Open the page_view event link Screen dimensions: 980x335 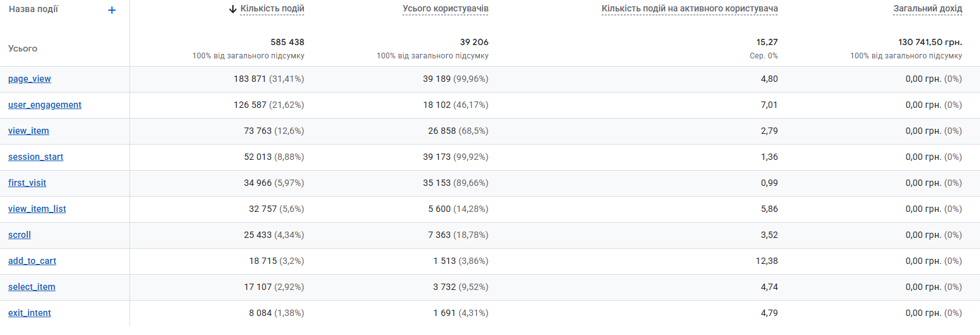click(x=30, y=79)
